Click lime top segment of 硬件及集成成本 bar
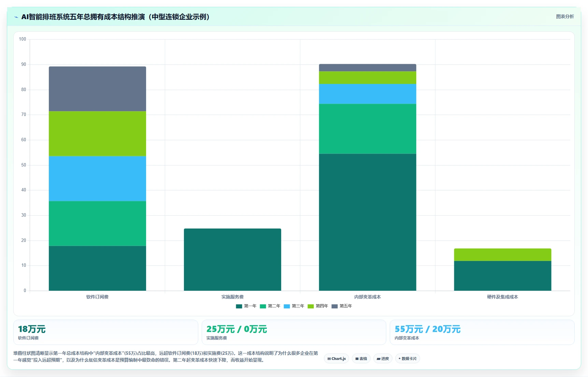The image size is (588, 377). [x=503, y=255]
